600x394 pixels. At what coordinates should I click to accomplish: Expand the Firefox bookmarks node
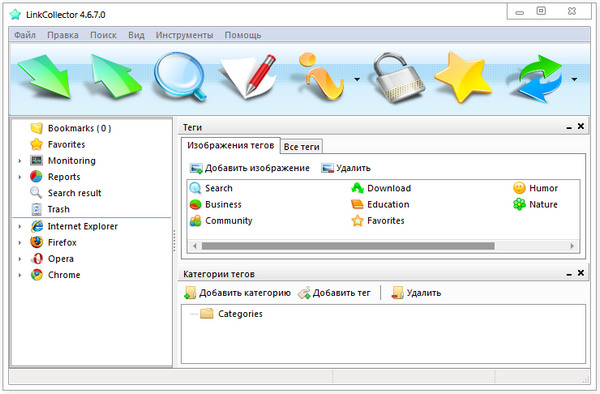coord(20,243)
